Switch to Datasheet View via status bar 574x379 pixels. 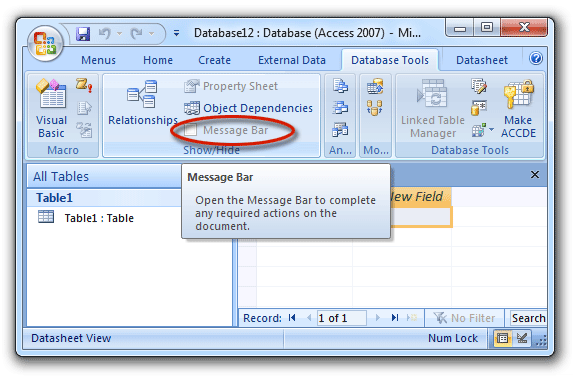pyautogui.click(x=503, y=338)
